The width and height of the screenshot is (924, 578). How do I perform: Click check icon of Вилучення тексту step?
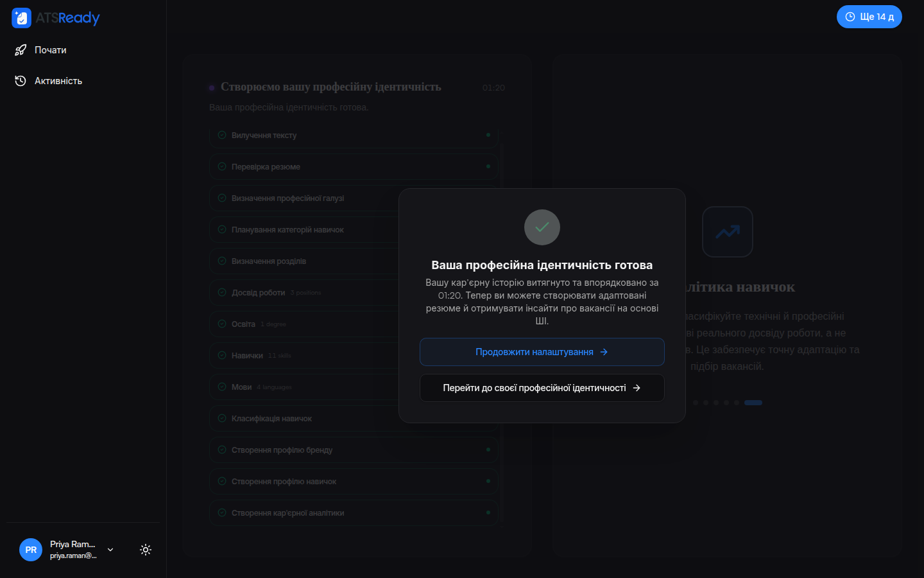pyautogui.click(x=222, y=135)
